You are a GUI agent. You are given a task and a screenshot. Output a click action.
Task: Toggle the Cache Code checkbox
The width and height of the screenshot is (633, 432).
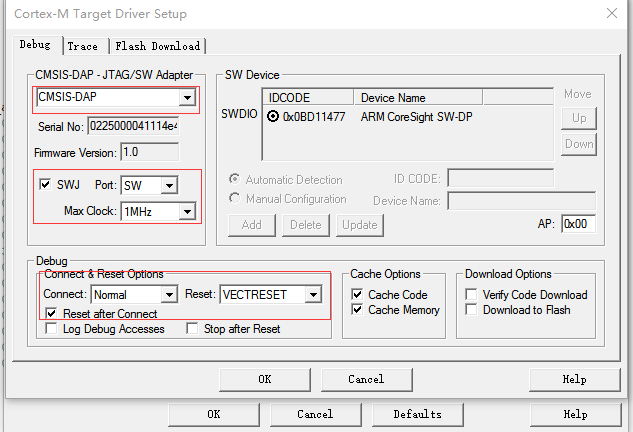(357, 294)
